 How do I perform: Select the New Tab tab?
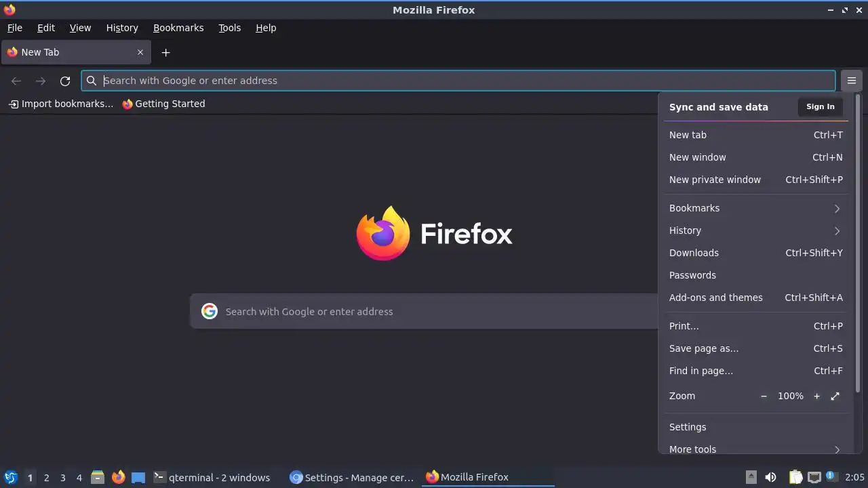[75, 52]
